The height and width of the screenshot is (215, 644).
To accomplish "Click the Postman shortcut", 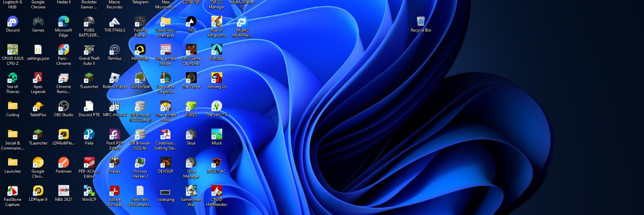I will [x=64, y=162].
